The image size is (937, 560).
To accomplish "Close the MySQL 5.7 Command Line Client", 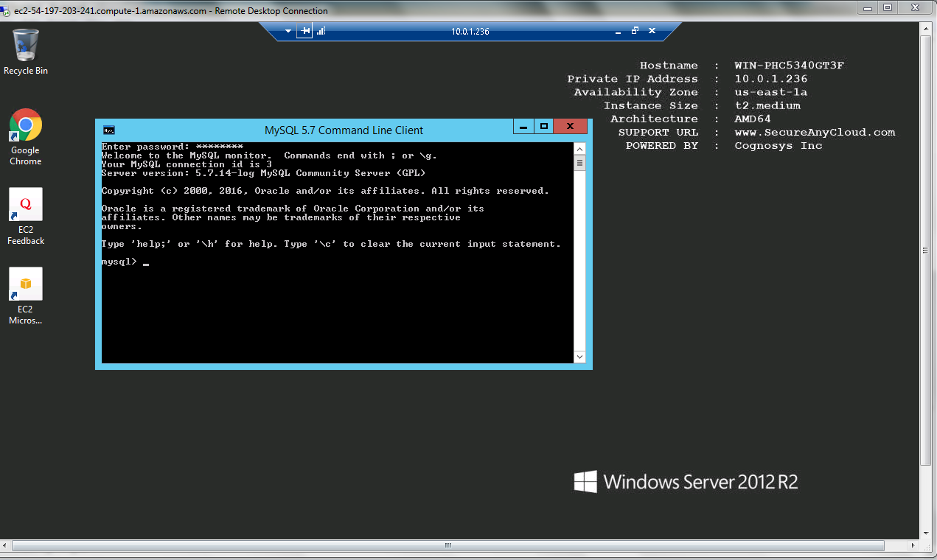I will pos(571,127).
